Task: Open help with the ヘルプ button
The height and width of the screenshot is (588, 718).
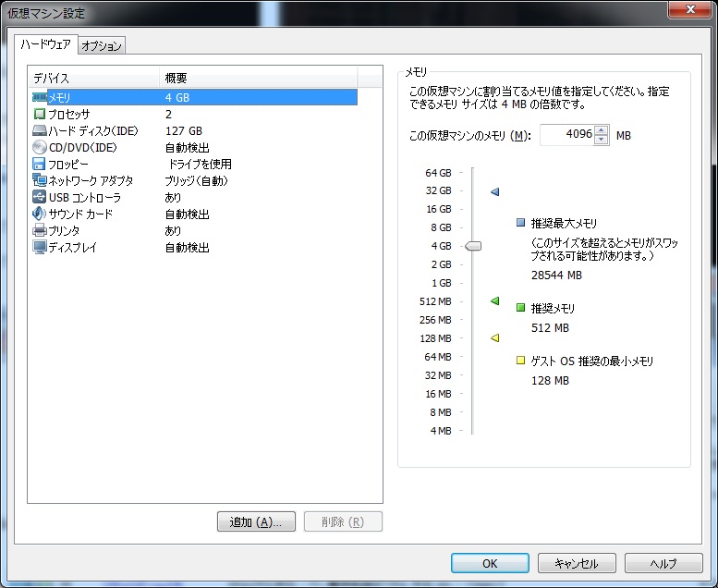Action: pyautogui.click(x=663, y=563)
